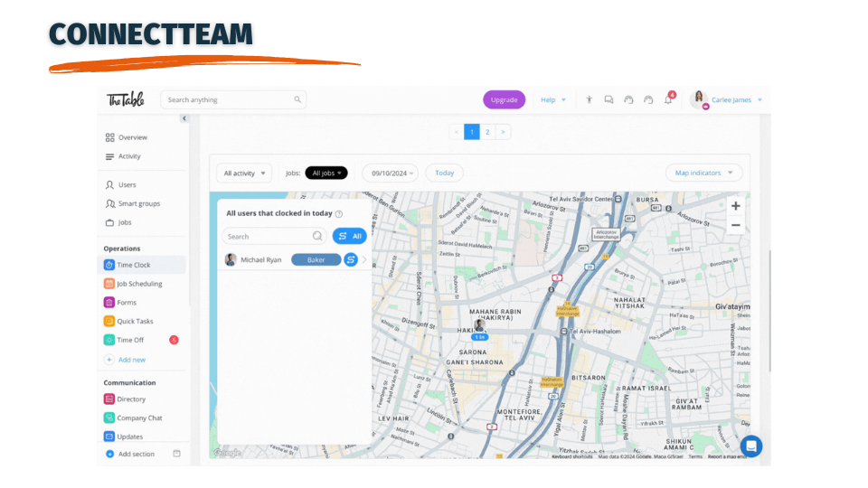This screenshot has width=868, height=488.
Task: Expand the Help dropdown
Action: (553, 100)
